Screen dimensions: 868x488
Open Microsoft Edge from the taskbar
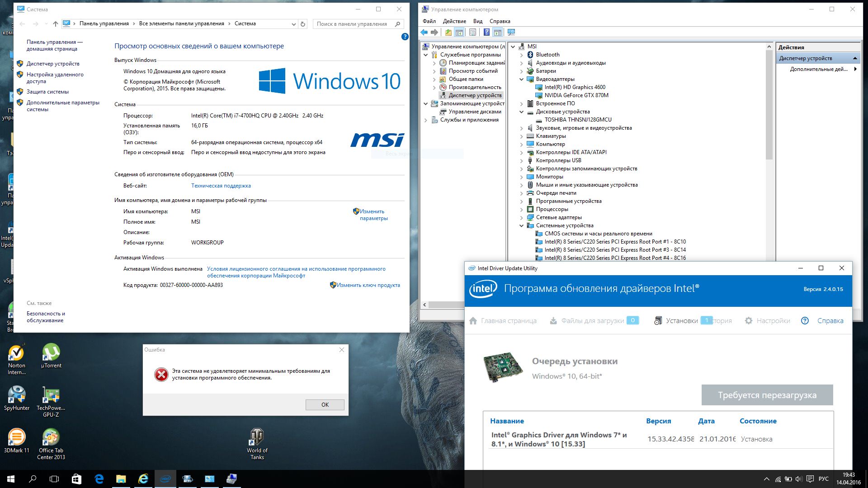pos(99,479)
